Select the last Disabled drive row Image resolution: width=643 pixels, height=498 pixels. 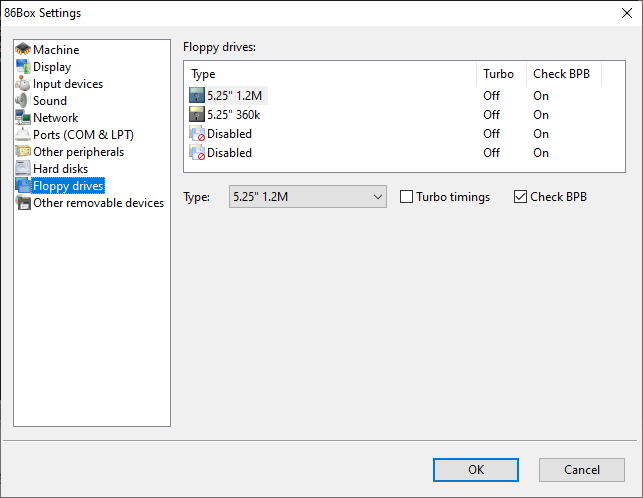(x=404, y=153)
